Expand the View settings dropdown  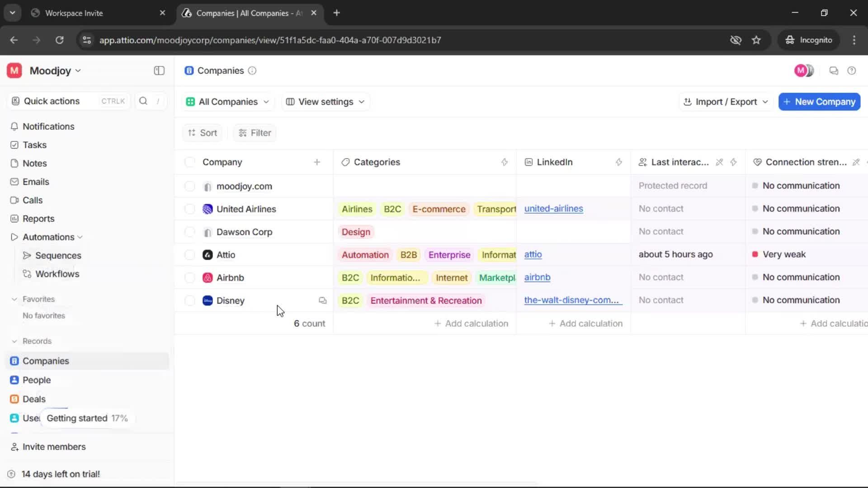(325, 102)
